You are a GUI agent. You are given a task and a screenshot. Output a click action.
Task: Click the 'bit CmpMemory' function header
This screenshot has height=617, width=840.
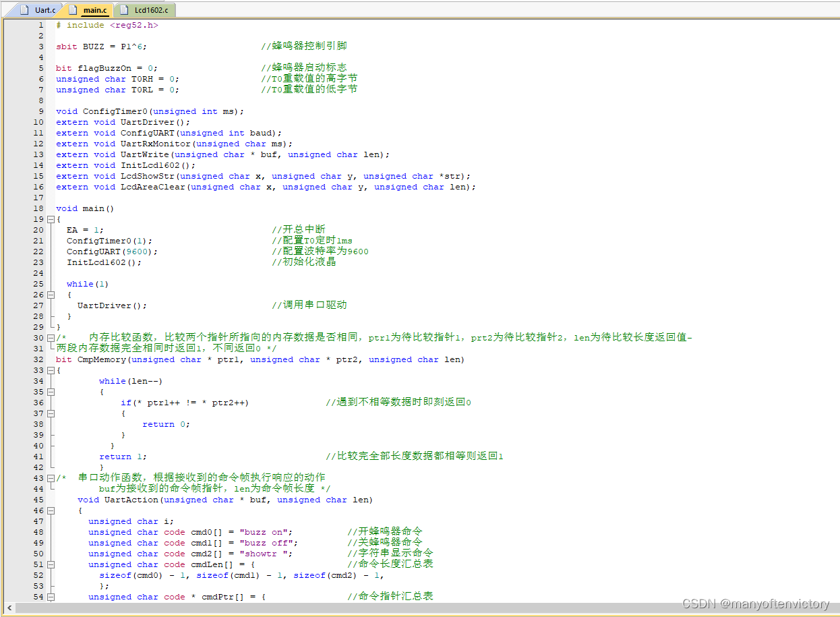point(260,359)
